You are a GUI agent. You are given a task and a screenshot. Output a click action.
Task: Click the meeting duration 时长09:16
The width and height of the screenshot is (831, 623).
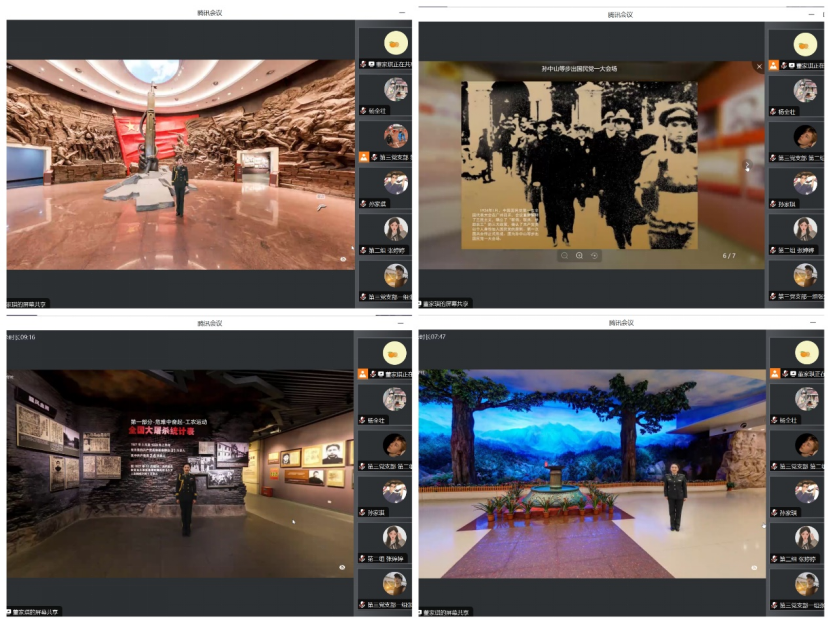[21, 337]
